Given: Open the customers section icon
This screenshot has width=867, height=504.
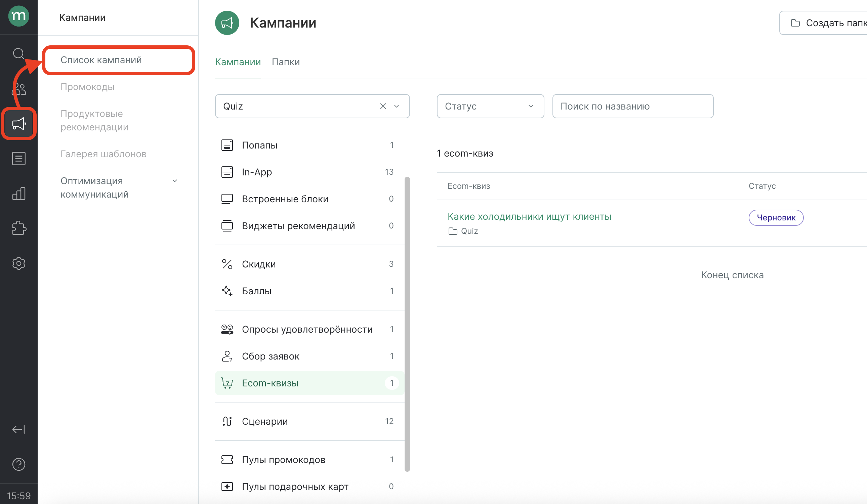Looking at the screenshot, I should point(18,89).
